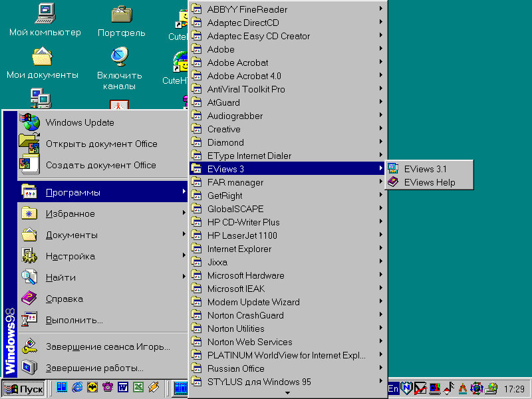Screen dimensions: 532x399
Task: Open the AntiViral Toolkit Pro group
Action: coord(288,89)
